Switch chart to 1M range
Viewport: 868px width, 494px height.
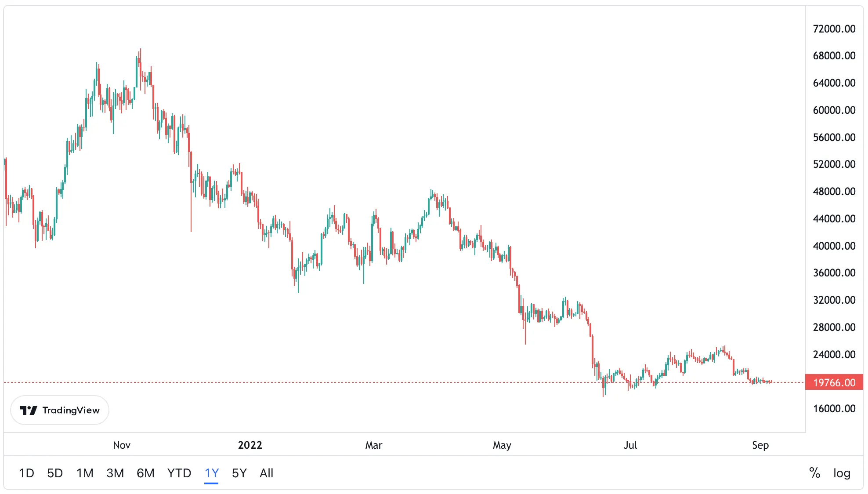tap(85, 473)
